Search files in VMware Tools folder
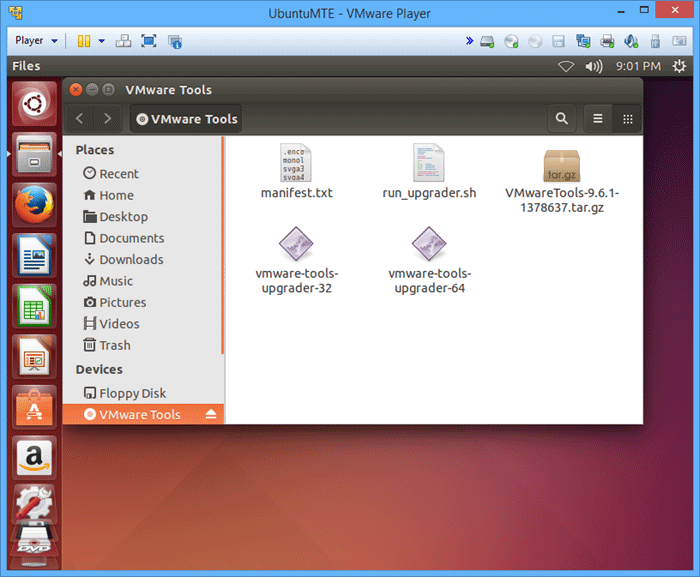The image size is (700, 577). 562,118
